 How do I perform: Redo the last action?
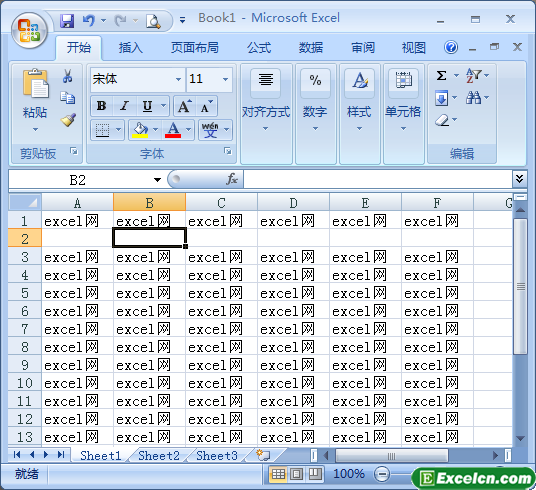(x=120, y=21)
